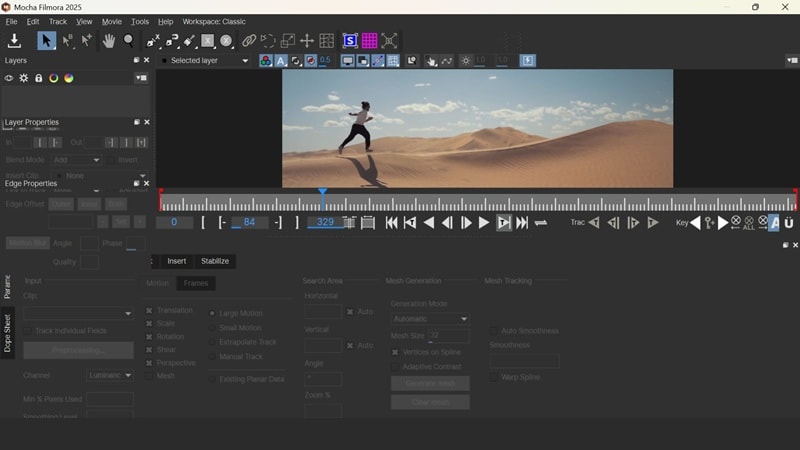Toggle Track Individual Fields checkbox

(28, 331)
